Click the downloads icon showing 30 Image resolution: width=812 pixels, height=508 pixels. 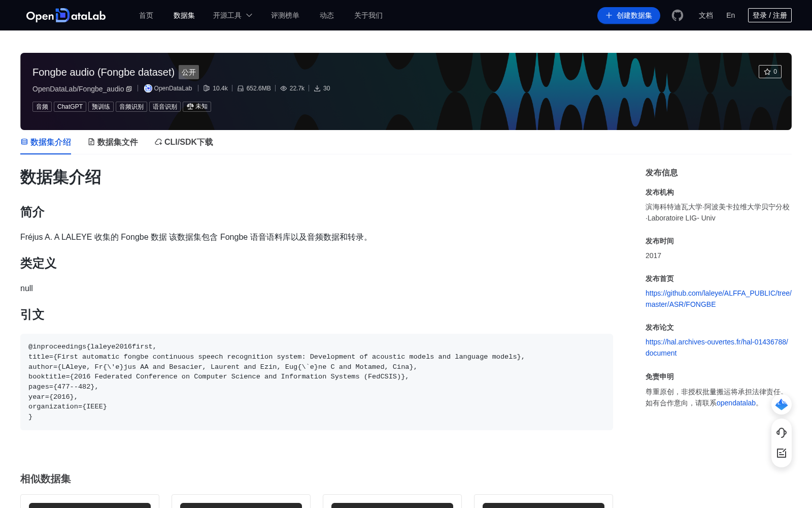(x=317, y=88)
